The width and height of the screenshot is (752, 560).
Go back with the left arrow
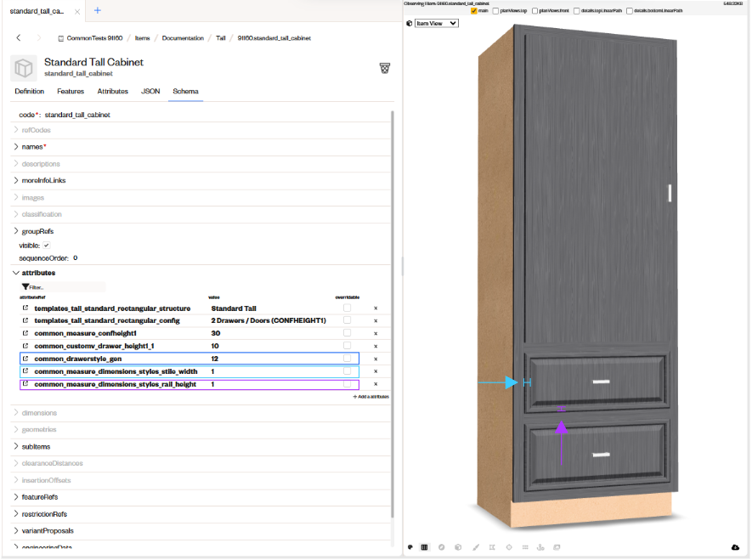(x=18, y=37)
